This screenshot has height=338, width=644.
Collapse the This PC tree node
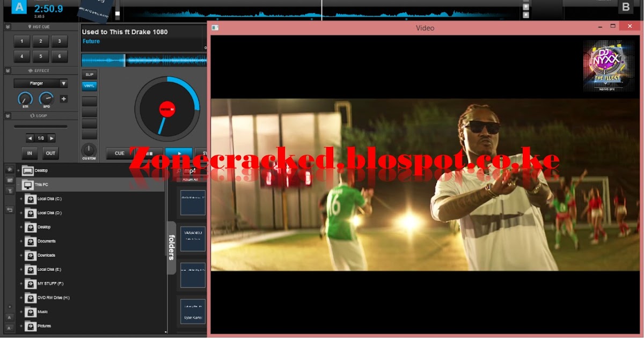18,185
